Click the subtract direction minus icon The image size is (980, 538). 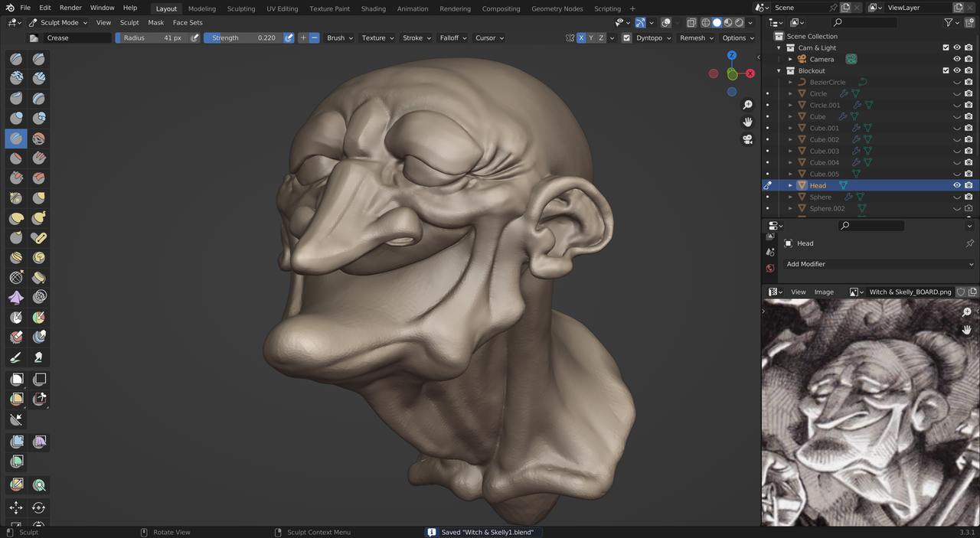click(x=314, y=37)
